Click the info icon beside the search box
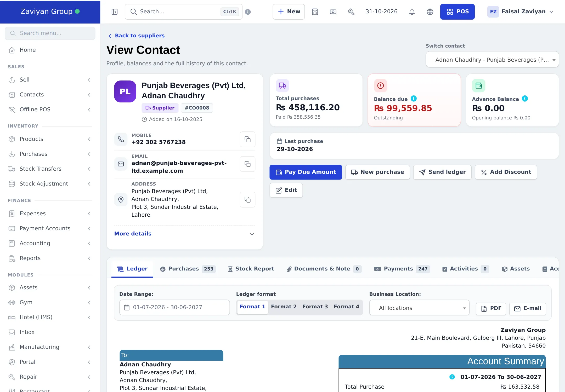565x392 pixels. click(248, 12)
